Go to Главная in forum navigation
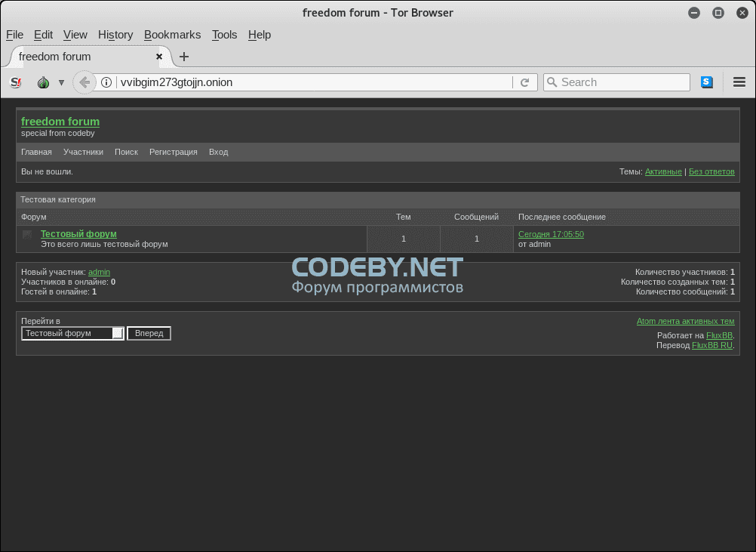756x552 pixels. pyautogui.click(x=37, y=152)
